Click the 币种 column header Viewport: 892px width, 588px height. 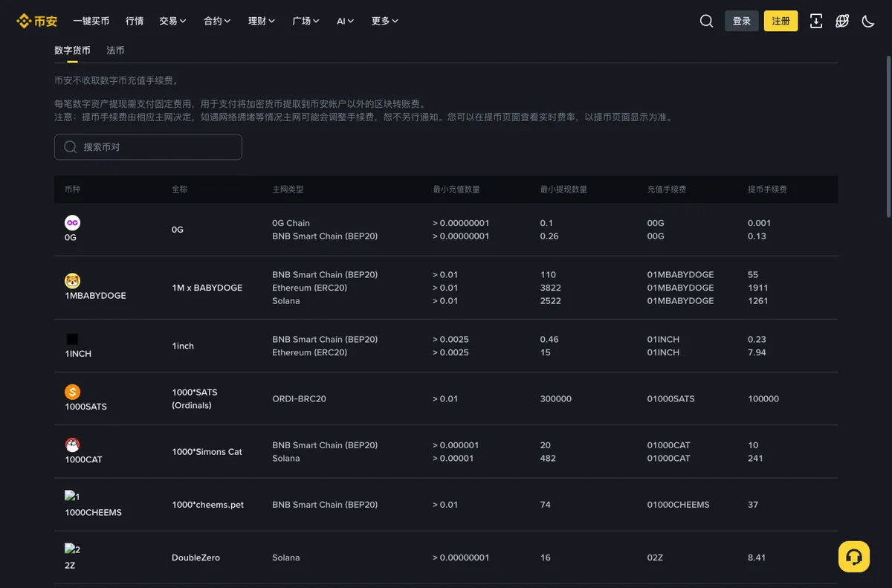pos(72,190)
